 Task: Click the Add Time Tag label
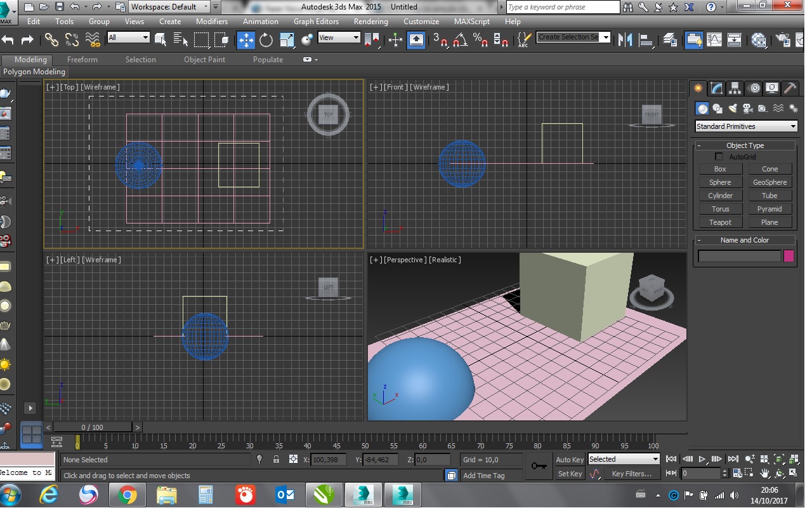click(484, 476)
